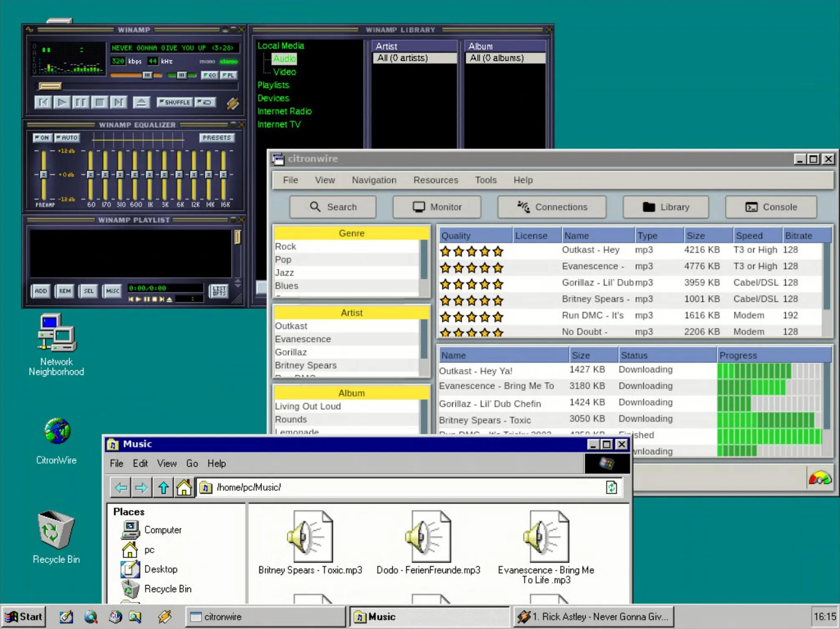Image resolution: width=840 pixels, height=629 pixels.
Task: Enable AUTO mode in Winamp equalizer
Action: 67,137
